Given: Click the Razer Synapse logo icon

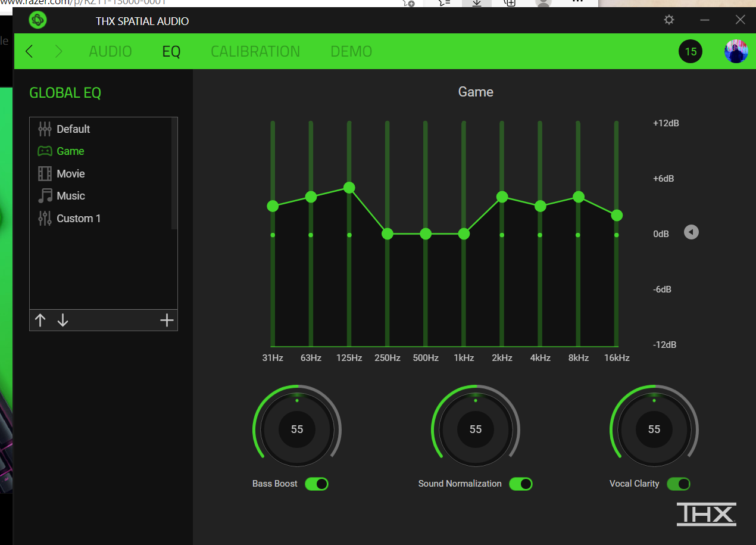Looking at the screenshot, I should [37, 20].
